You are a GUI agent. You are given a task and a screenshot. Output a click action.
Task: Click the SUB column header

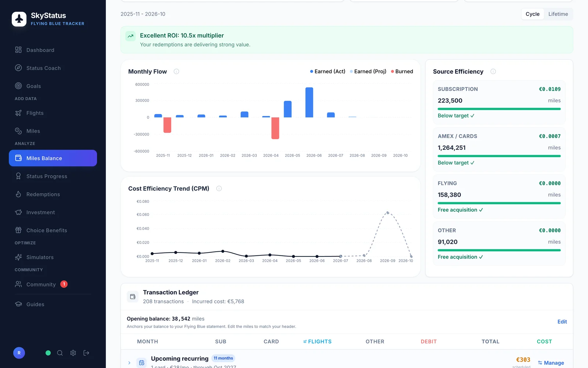point(220,342)
